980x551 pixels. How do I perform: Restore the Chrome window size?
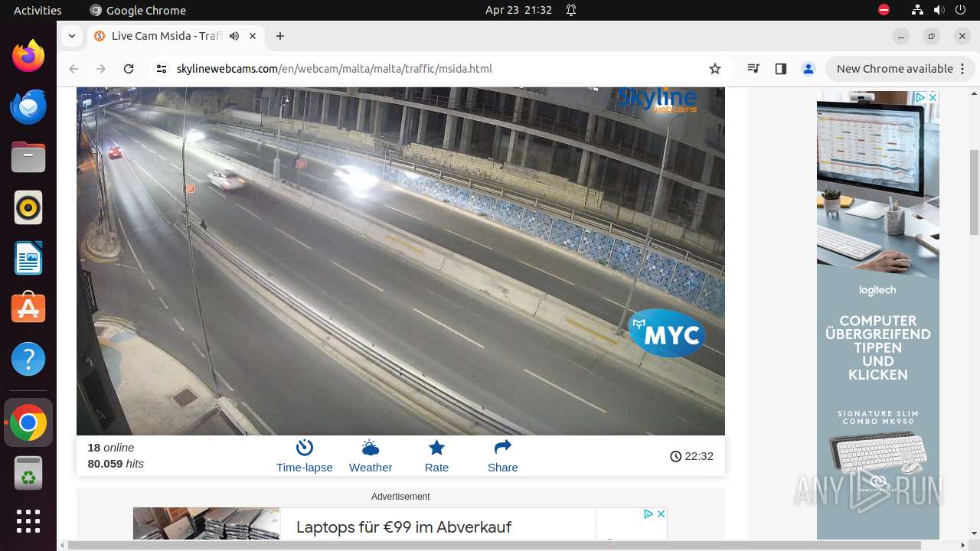[x=932, y=36]
